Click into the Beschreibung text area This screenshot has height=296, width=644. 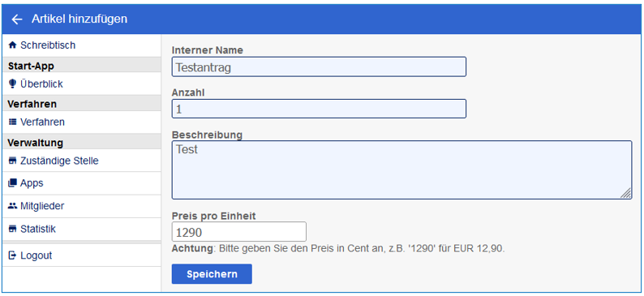coord(401,170)
